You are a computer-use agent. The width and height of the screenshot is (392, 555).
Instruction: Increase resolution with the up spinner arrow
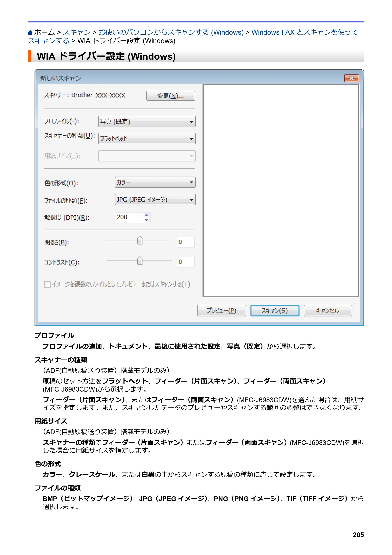pyautogui.click(x=146, y=215)
